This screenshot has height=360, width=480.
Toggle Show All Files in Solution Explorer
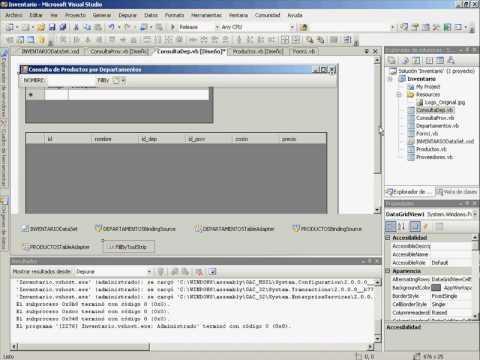pyautogui.click(x=405, y=60)
